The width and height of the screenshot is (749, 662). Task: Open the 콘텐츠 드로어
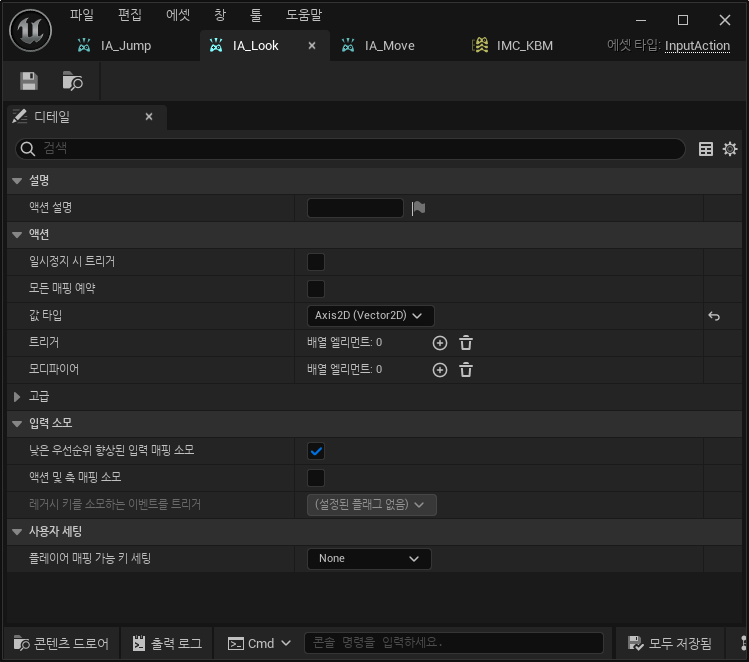61,644
